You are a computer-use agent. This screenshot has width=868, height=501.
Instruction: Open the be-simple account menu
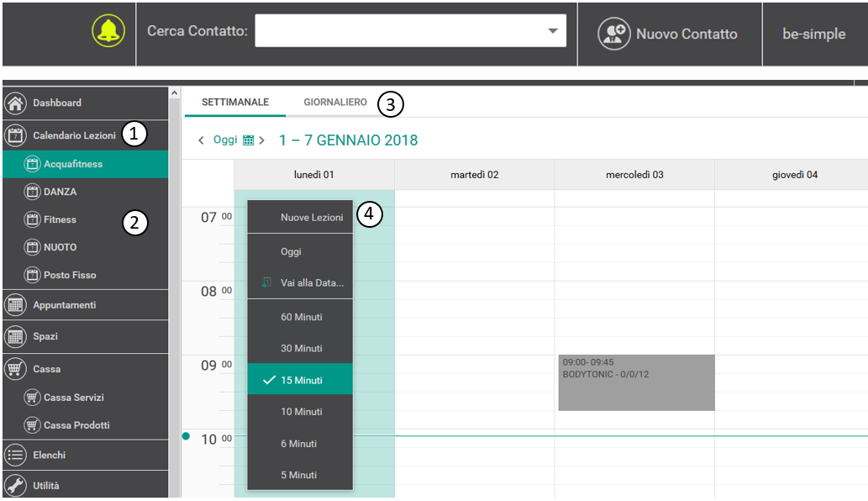pyautogui.click(x=813, y=34)
